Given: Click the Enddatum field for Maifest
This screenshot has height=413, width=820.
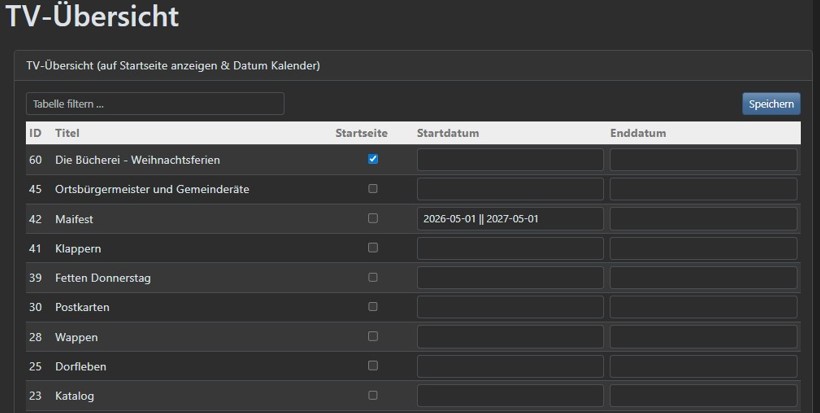Looking at the screenshot, I should [703, 219].
